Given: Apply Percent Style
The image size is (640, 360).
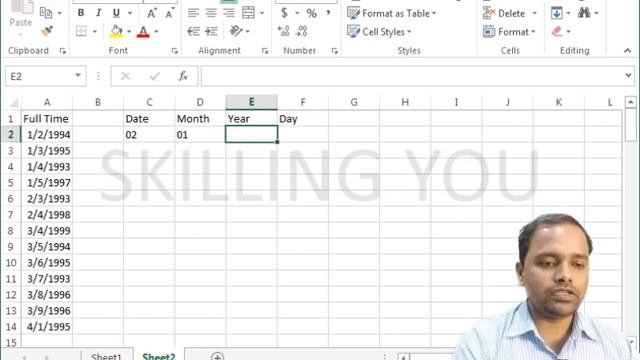Looking at the screenshot, I should (x=312, y=13).
